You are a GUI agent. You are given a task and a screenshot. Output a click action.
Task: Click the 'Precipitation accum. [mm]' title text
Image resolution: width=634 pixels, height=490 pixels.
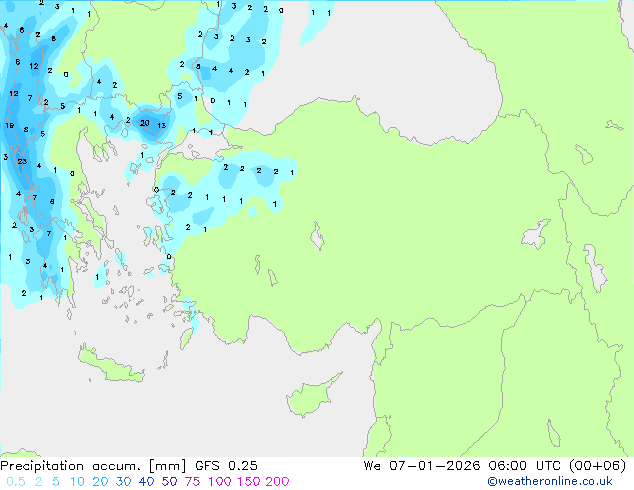pos(93,466)
